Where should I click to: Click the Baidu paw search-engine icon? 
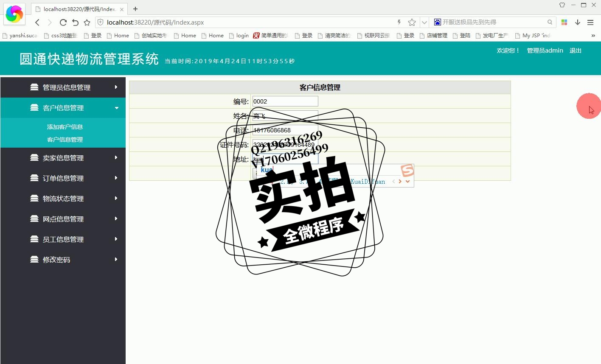(x=438, y=22)
